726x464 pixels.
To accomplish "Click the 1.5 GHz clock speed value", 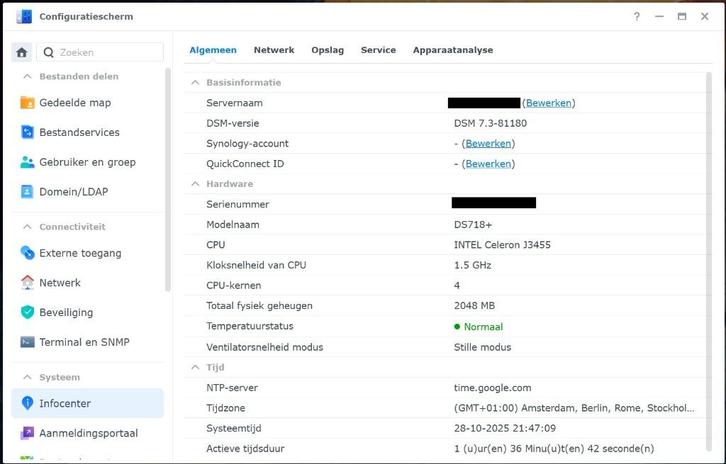I will tap(472, 265).
